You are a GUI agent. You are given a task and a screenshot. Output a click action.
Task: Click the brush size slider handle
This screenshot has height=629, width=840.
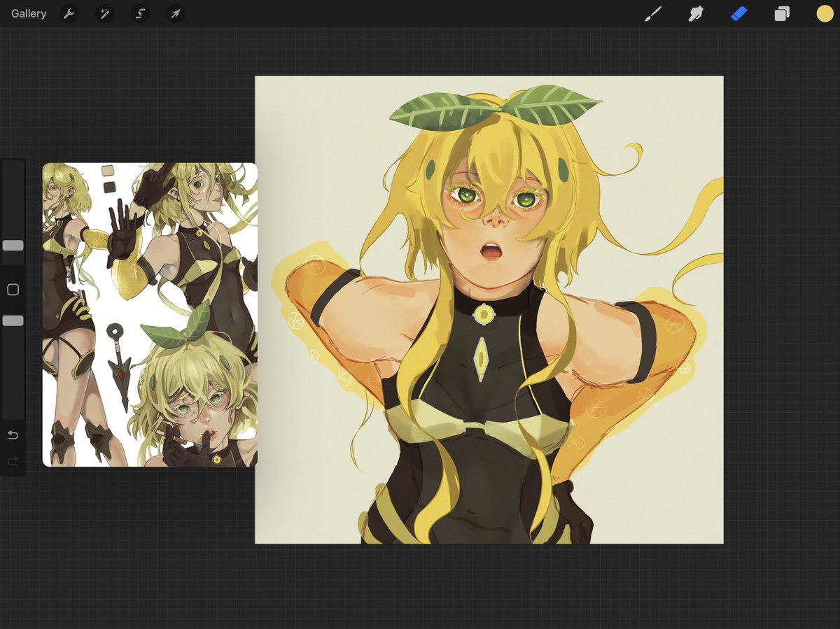(x=13, y=246)
